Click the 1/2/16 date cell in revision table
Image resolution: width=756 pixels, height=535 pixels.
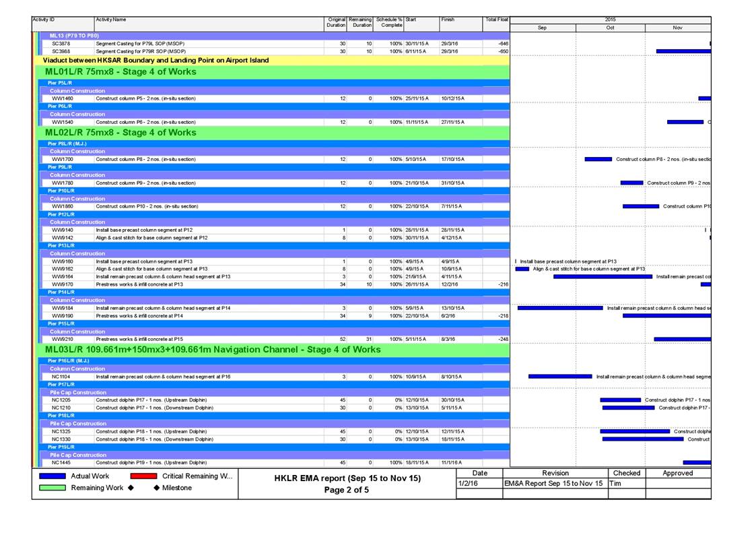[x=480, y=483]
